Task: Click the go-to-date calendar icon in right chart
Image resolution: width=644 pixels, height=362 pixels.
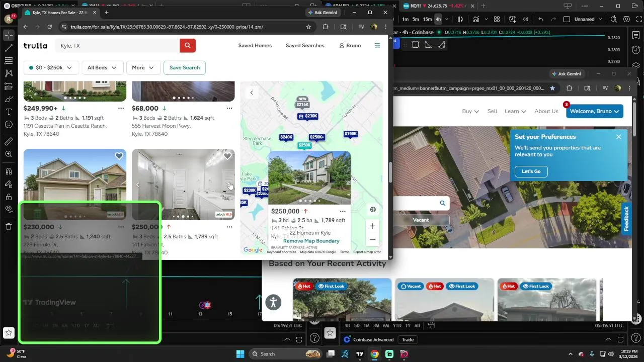Action: click(431, 325)
